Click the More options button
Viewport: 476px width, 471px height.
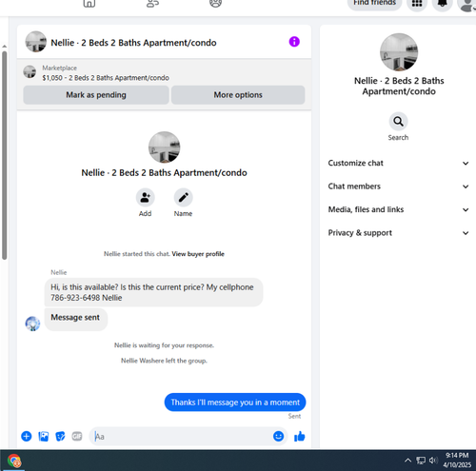click(x=238, y=95)
